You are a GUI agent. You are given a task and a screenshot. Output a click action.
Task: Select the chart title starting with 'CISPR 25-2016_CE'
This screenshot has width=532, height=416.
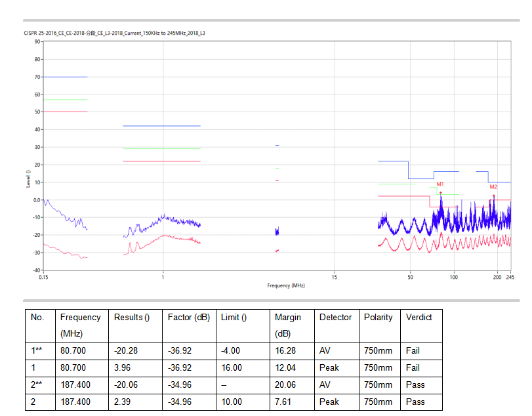tap(114, 33)
